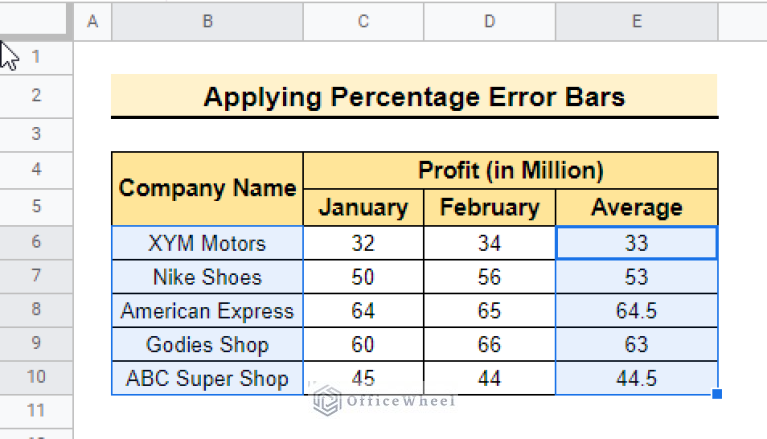The height and width of the screenshot is (439, 767).
Task: Select row 7 header
Action: pos(36,276)
